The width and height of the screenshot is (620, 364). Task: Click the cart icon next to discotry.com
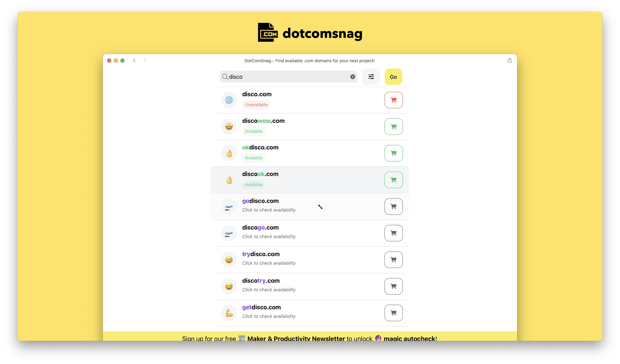(393, 286)
